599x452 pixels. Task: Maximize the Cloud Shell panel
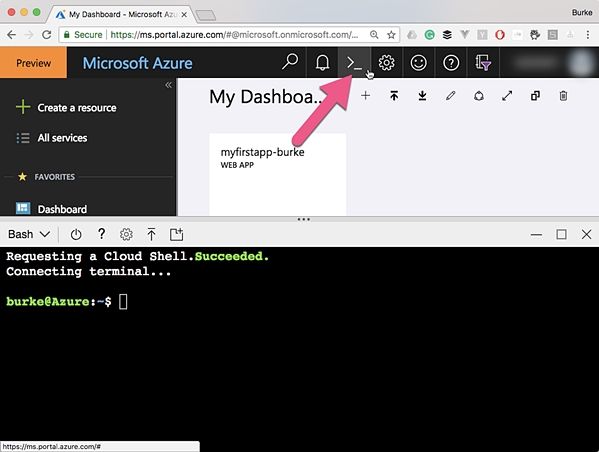click(561, 234)
